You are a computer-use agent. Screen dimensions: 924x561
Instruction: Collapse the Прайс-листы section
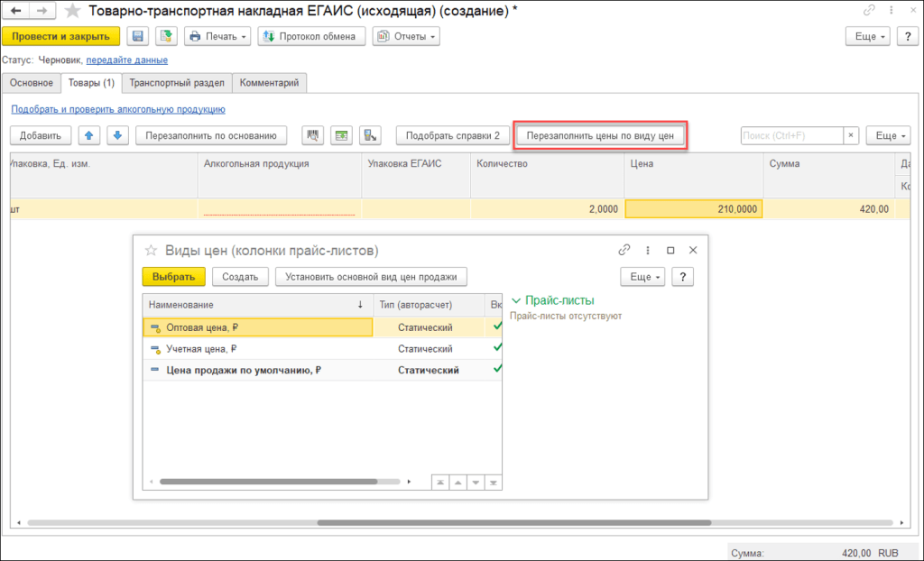(x=516, y=300)
